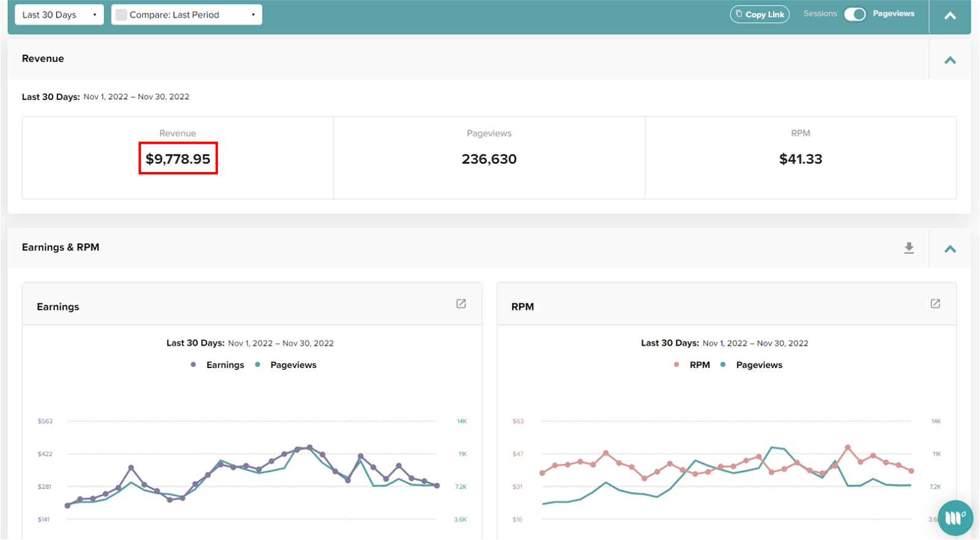Click the Sessions label

820,13
